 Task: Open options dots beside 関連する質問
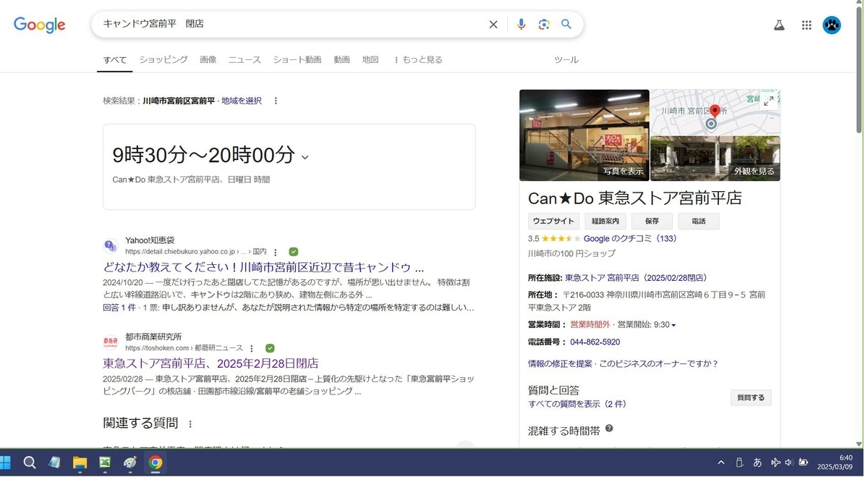190,424
